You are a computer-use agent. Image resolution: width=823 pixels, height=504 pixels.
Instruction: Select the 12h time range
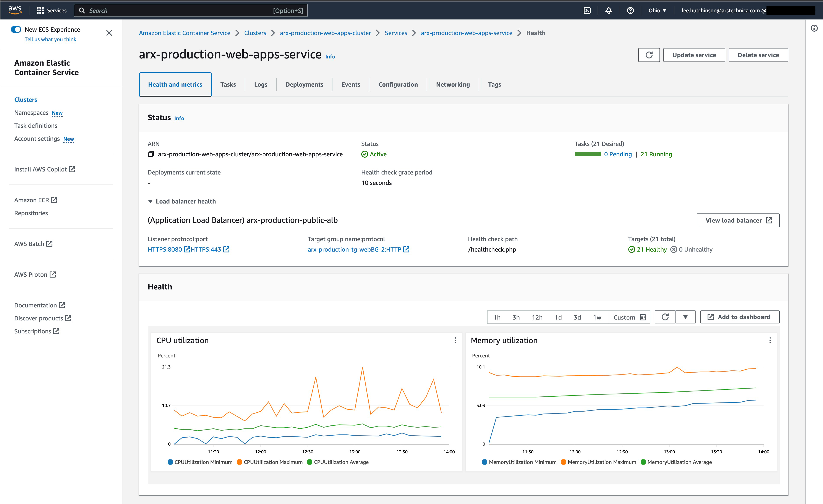click(x=537, y=317)
